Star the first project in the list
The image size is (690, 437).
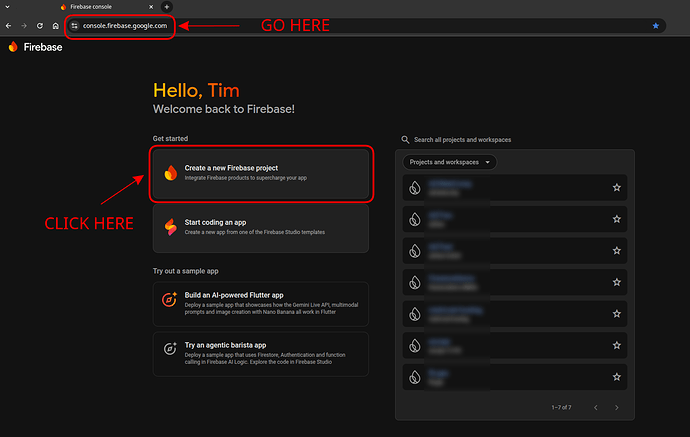(x=616, y=188)
